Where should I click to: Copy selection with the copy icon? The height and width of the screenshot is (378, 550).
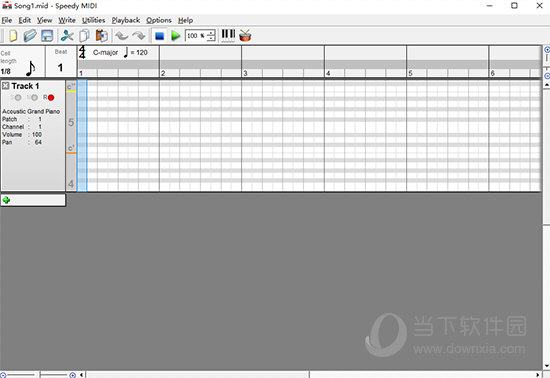[x=84, y=35]
